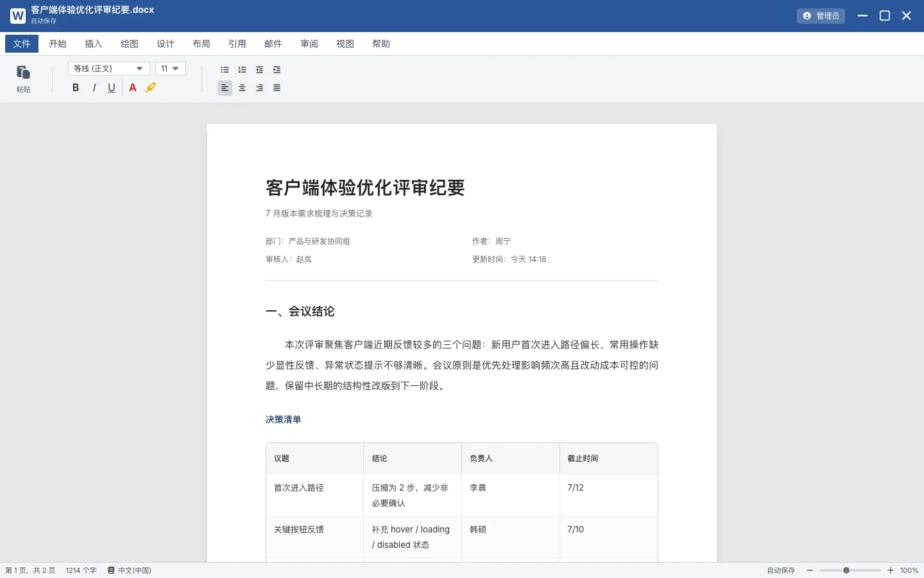Click the heading 一、会议结论
The height and width of the screenshot is (578, 924).
tap(300, 311)
